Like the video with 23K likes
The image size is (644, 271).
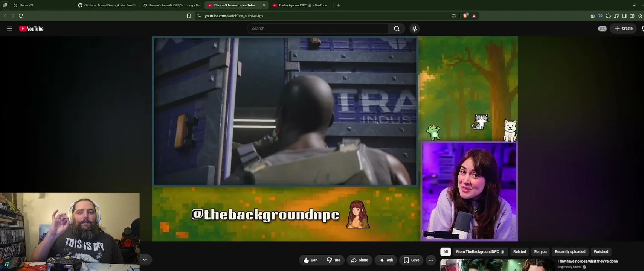(311, 260)
